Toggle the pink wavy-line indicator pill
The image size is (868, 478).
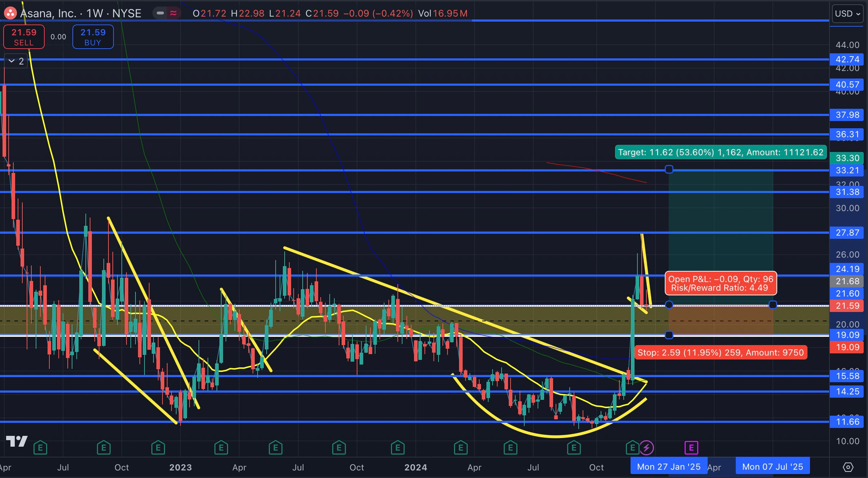pos(173,13)
